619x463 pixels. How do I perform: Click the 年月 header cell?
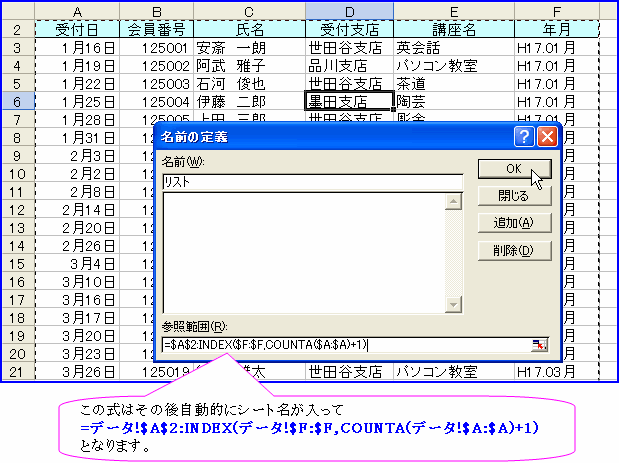557,30
